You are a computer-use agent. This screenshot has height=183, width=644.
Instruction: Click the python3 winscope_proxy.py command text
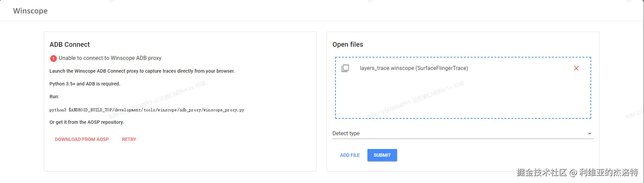[147, 110]
